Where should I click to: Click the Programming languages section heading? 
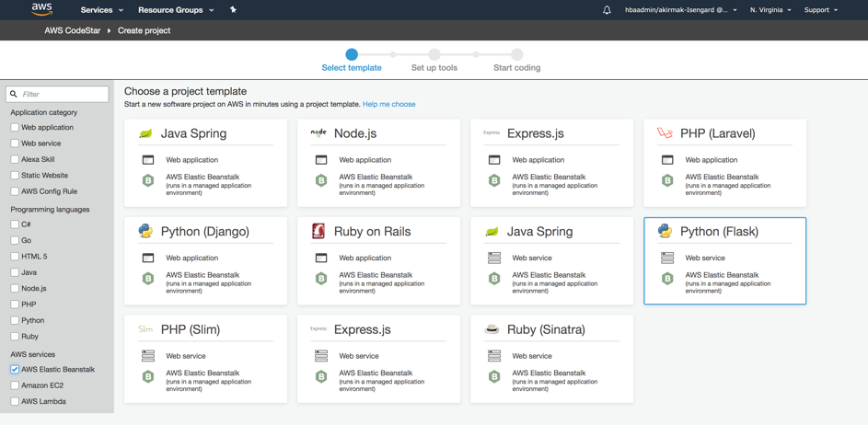point(50,210)
